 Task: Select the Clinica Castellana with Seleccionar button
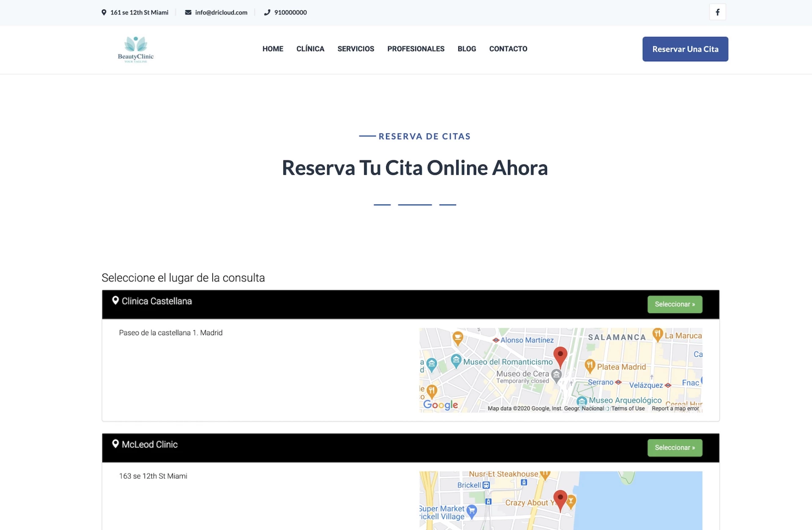click(x=674, y=304)
